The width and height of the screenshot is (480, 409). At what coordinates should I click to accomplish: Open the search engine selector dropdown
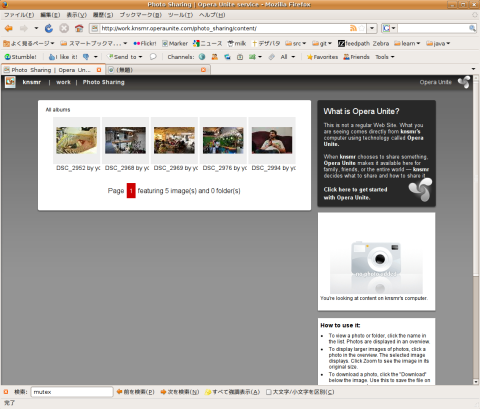pyautogui.click(x=389, y=28)
